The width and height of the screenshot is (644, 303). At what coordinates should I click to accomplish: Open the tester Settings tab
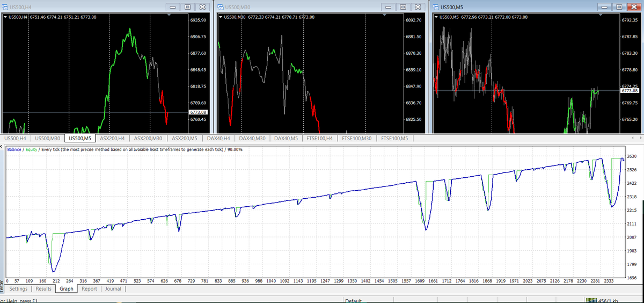(18, 288)
